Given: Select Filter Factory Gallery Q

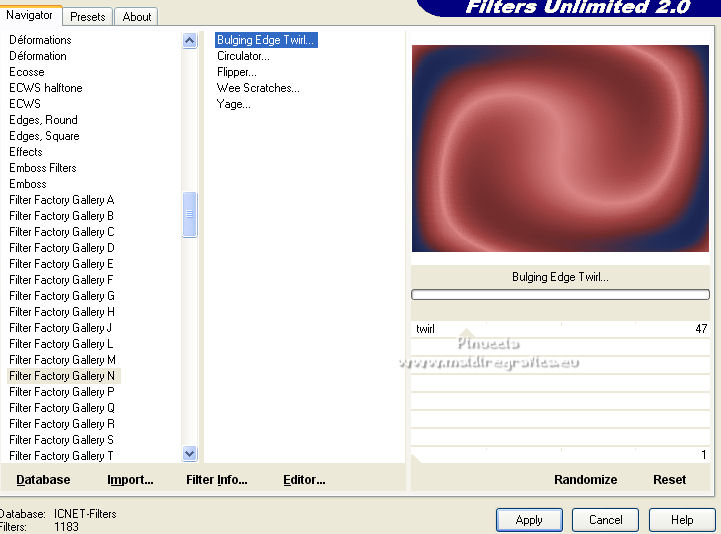Looking at the screenshot, I should 62,408.
